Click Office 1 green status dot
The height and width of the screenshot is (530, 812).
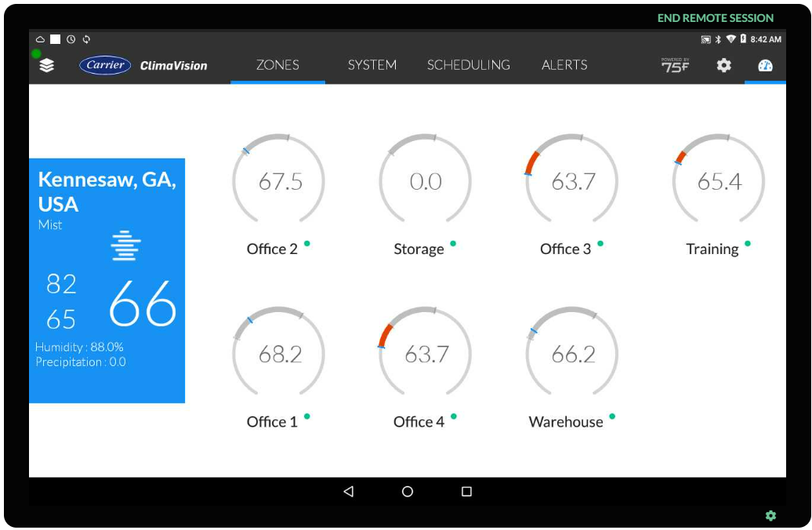coord(306,416)
